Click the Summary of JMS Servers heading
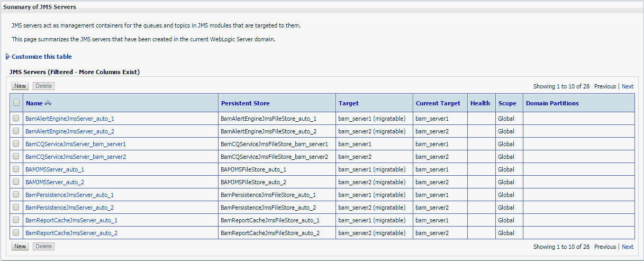The height and width of the screenshot is (261, 644). point(40,7)
